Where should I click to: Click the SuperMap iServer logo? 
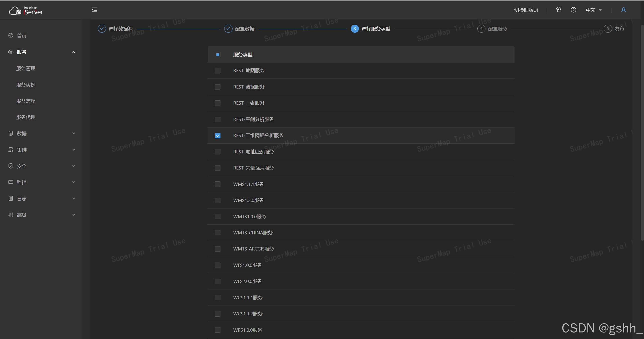(26, 11)
